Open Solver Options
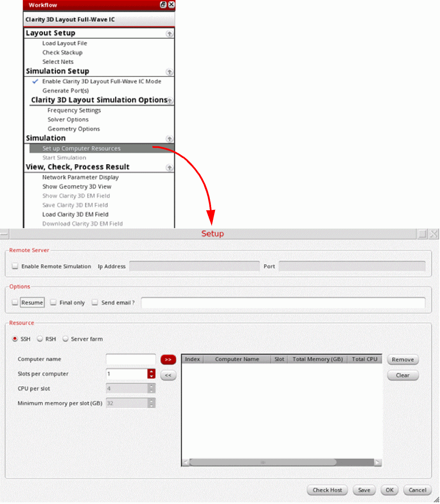 click(68, 119)
